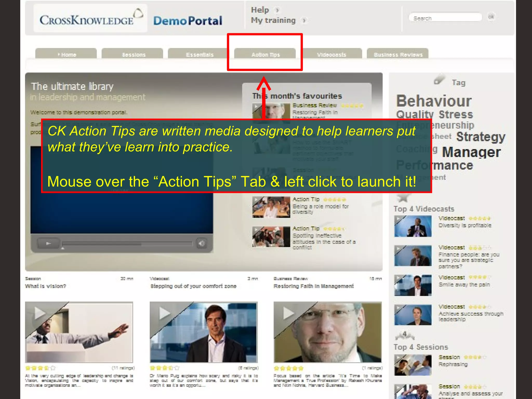This screenshot has height=399, width=532.
Task: Click the ok search button
Action: pos(491,17)
